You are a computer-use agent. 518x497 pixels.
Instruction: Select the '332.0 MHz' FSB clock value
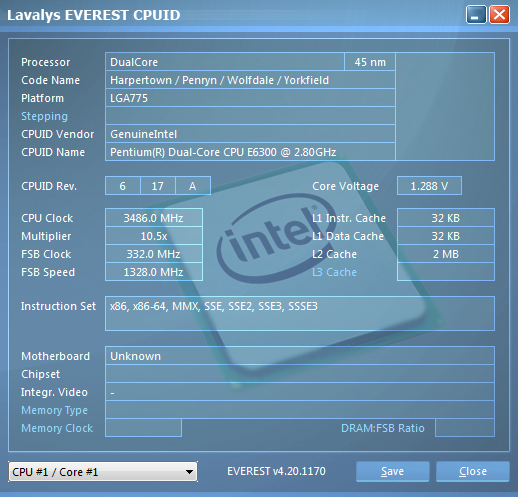(154, 254)
